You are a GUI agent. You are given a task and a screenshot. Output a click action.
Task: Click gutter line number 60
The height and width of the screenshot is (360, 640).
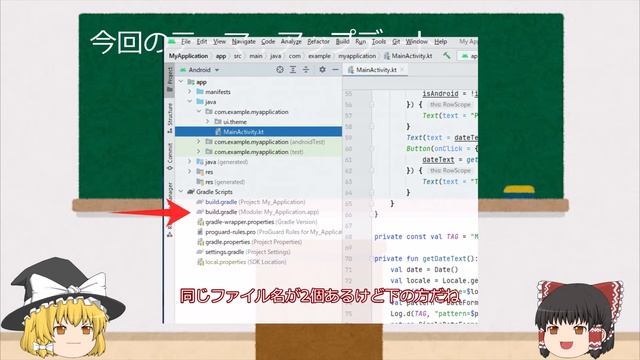click(348, 149)
